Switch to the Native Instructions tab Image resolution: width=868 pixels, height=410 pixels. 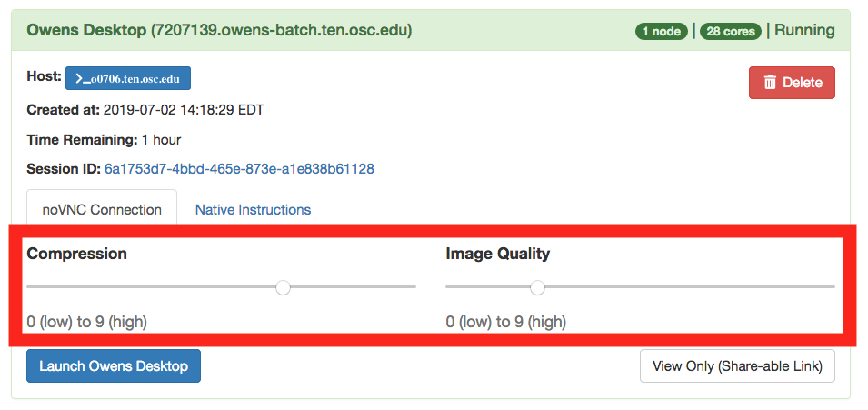tap(253, 210)
